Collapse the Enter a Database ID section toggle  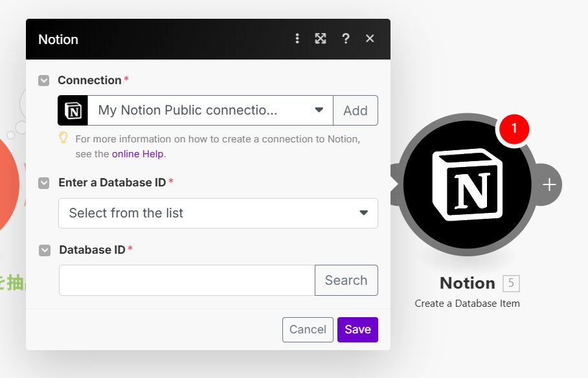point(44,183)
